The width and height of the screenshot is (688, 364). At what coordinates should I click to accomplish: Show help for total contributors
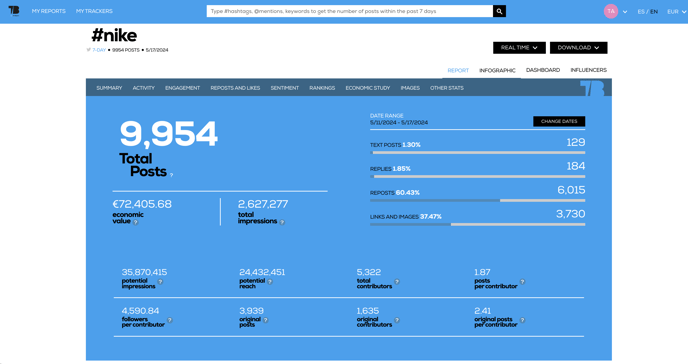397,282
